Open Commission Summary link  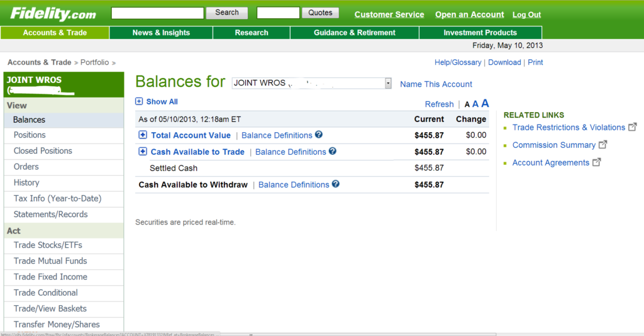coord(553,145)
